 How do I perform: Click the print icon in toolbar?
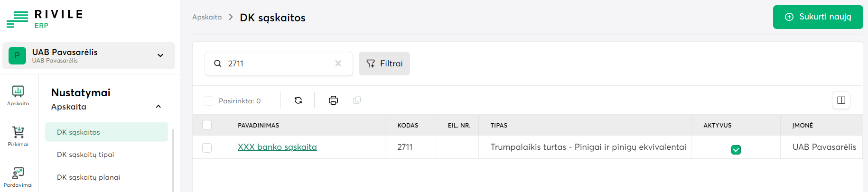pyautogui.click(x=334, y=101)
